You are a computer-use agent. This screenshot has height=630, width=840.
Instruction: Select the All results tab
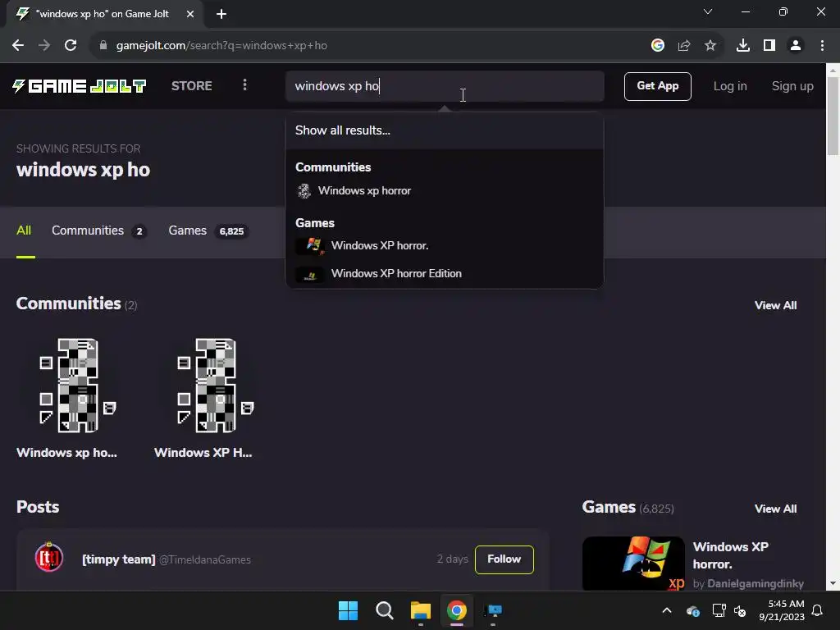24,231
